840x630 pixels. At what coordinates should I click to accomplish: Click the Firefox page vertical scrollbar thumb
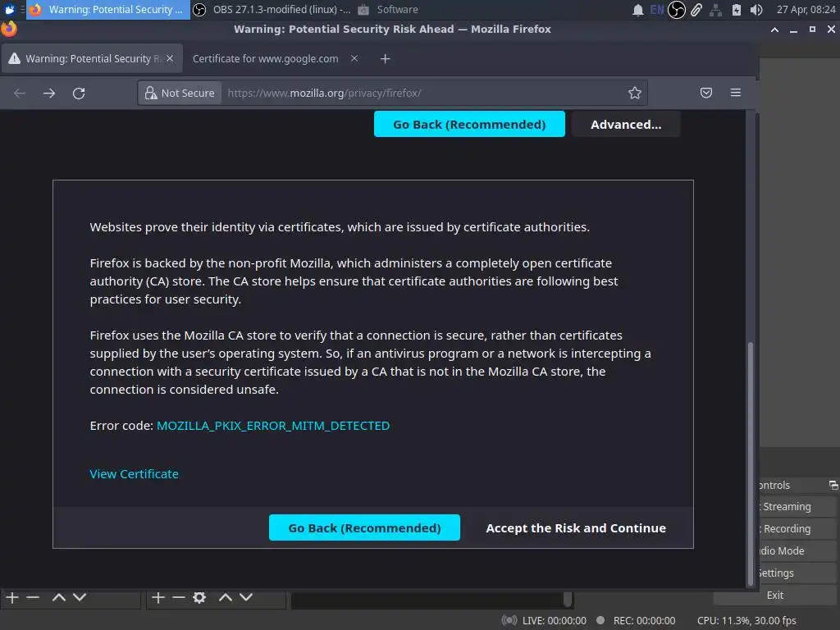coord(750,464)
